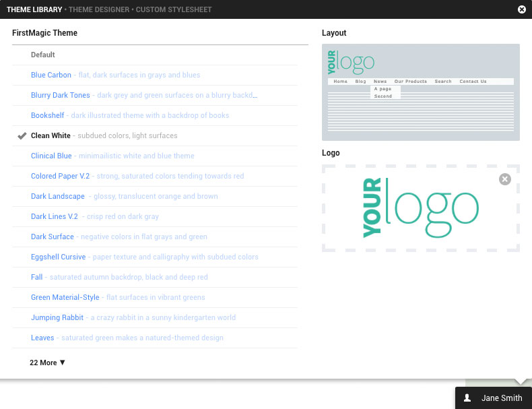Select the Colored Paper V.2 theme
Screen dimensions: 532x409
60,177
